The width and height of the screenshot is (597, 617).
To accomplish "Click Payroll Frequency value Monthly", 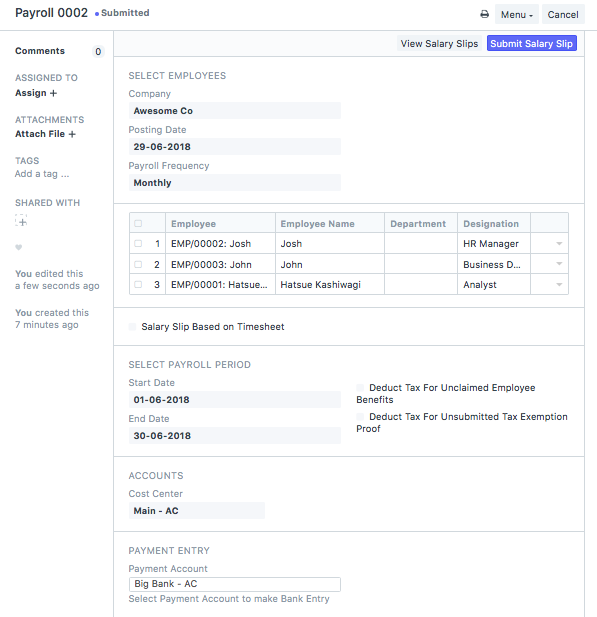I will 235,183.
